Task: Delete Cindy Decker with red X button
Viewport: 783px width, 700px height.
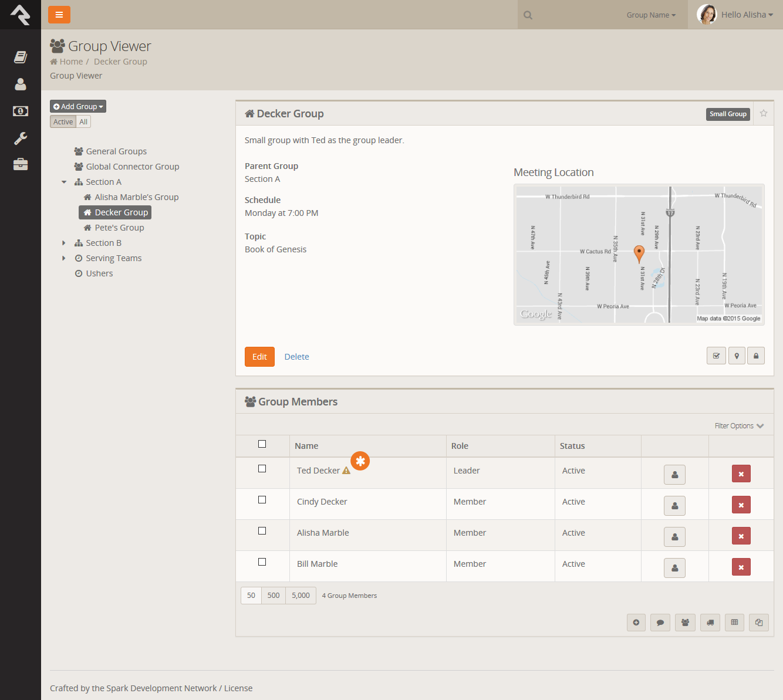Action: (741, 505)
